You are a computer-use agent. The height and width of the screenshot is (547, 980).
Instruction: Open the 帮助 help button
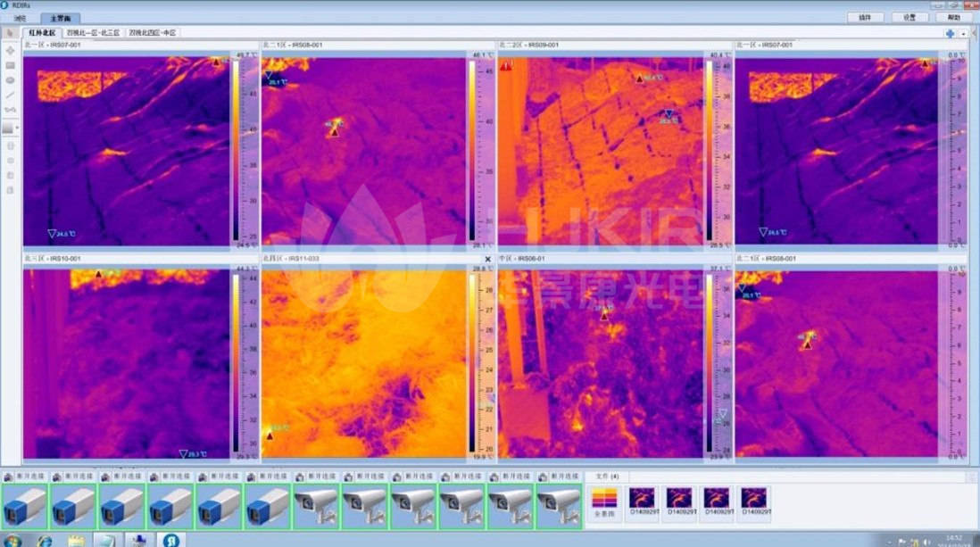click(x=953, y=17)
